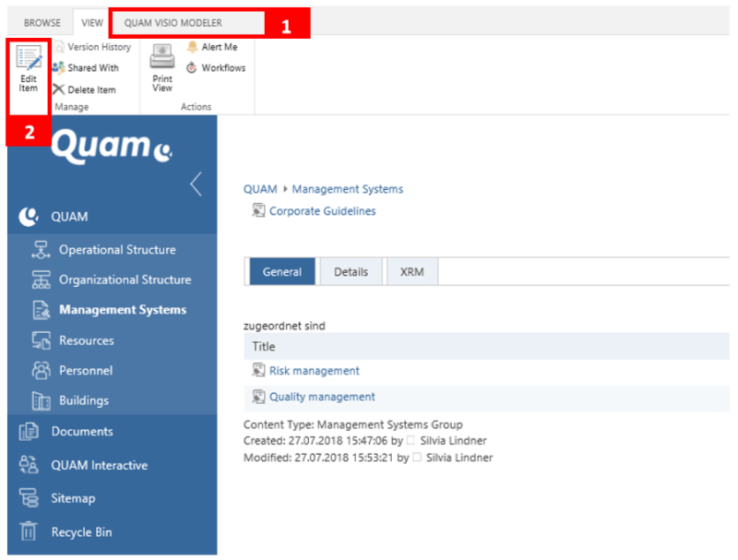Click presence box in Created line
The width and height of the screenshot is (738, 560).
click(411, 440)
